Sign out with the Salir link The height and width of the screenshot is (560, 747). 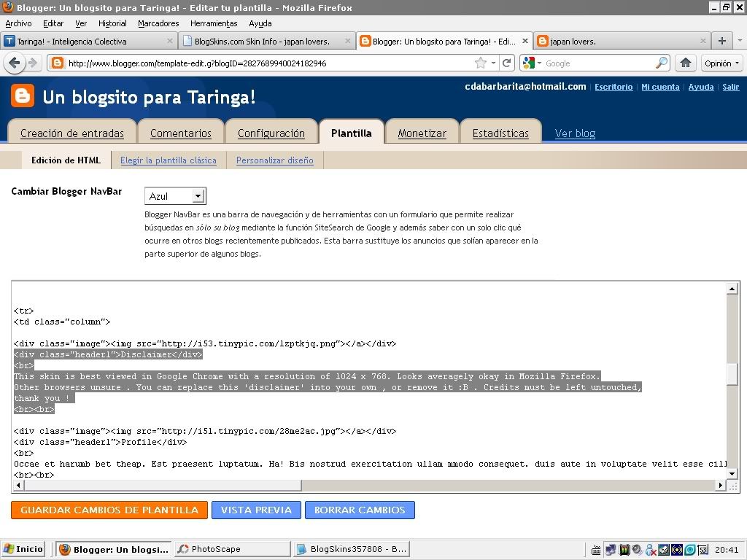(730, 87)
